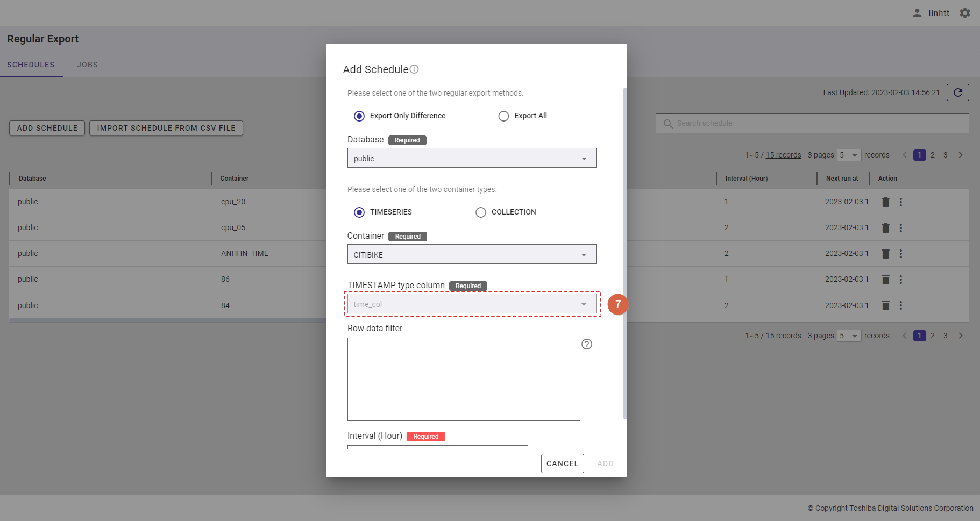Go to page 2 in top pagination
980x521 pixels.
pos(933,155)
